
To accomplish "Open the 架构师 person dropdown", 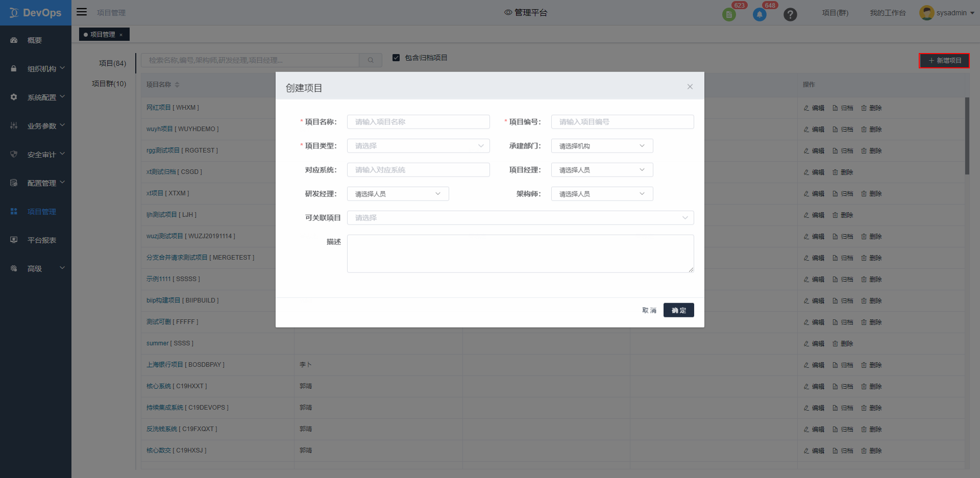I will point(602,194).
